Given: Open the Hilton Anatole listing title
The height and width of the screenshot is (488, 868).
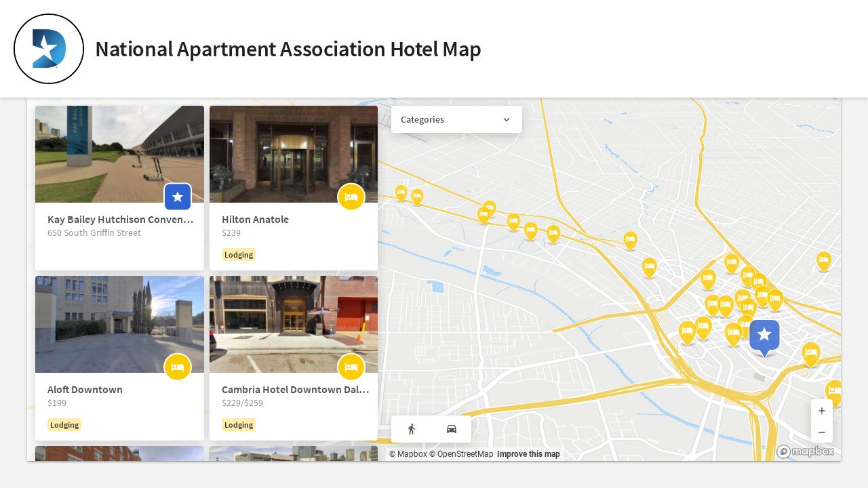Looking at the screenshot, I should [255, 220].
